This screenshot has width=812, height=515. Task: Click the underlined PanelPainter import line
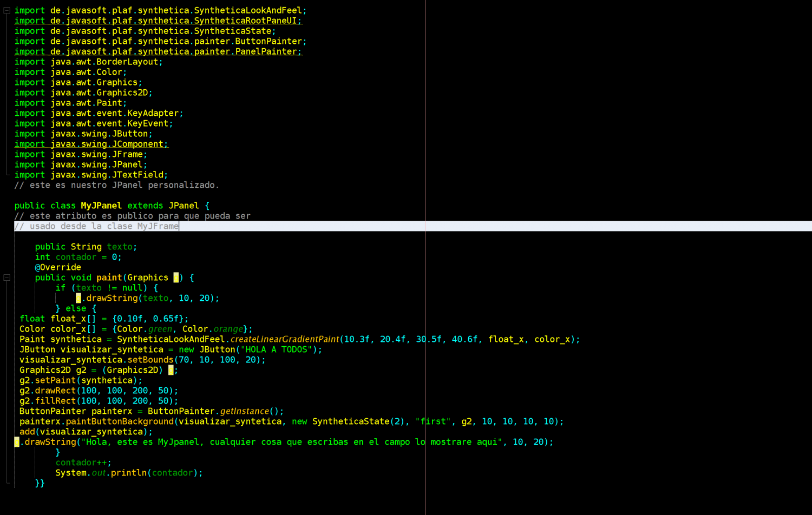pyautogui.click(x=158, y=51)
